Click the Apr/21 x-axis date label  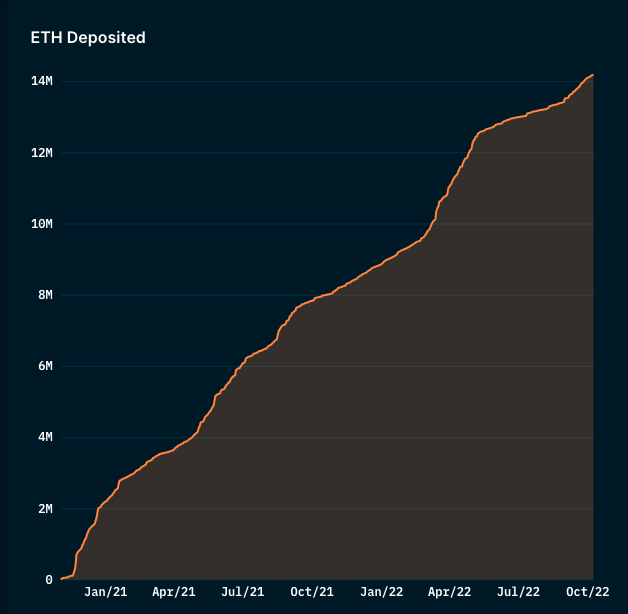pos(173,592)
